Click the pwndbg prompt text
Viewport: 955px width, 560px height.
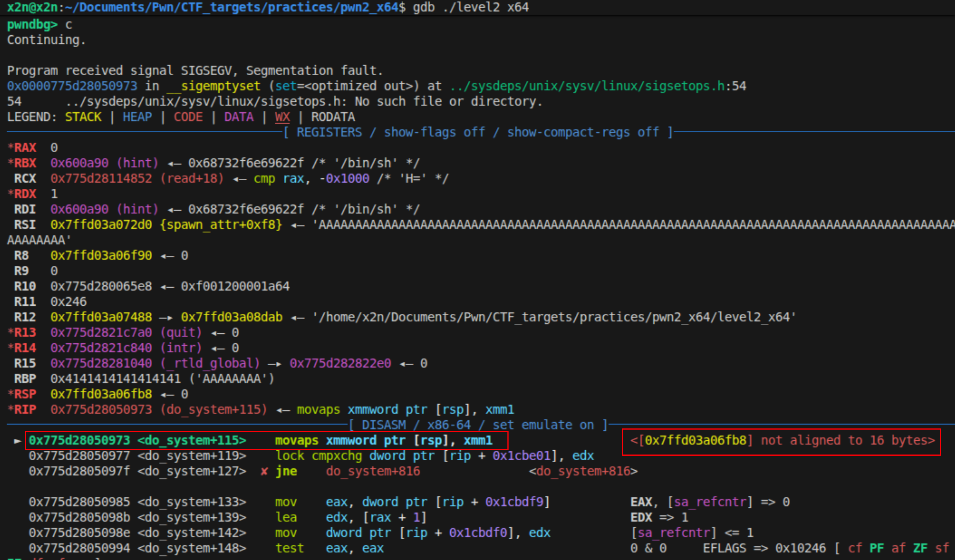point(32,25)
